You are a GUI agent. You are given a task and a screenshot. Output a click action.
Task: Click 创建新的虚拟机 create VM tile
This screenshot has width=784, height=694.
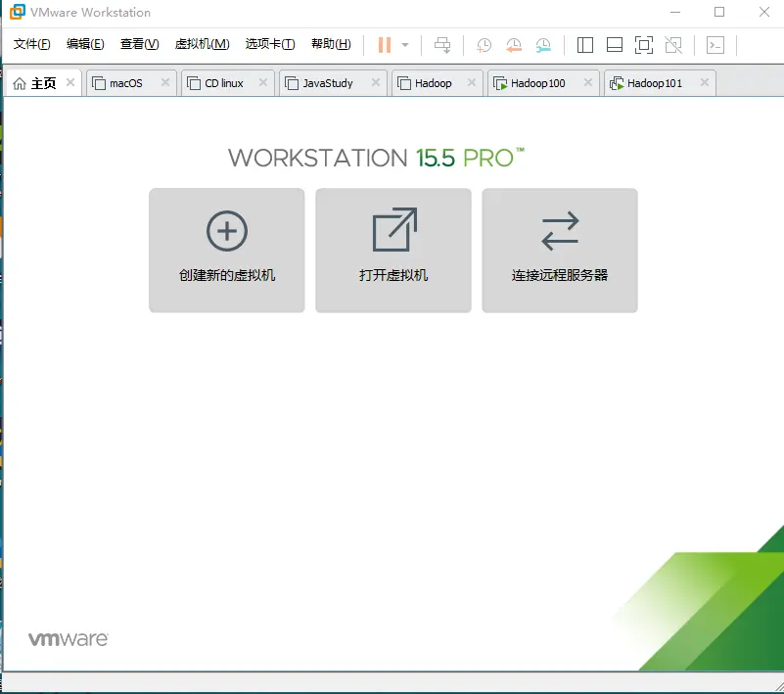click(226, 250)
